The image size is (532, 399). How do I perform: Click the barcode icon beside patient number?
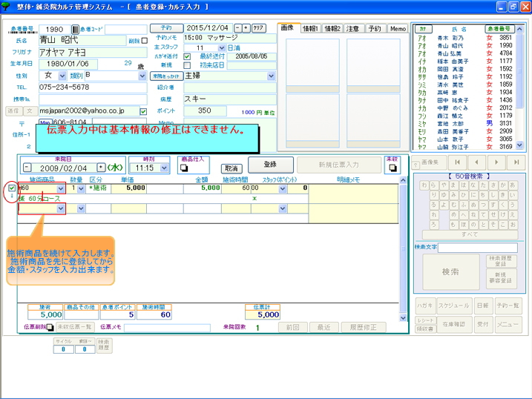click(x=76, y=30)
